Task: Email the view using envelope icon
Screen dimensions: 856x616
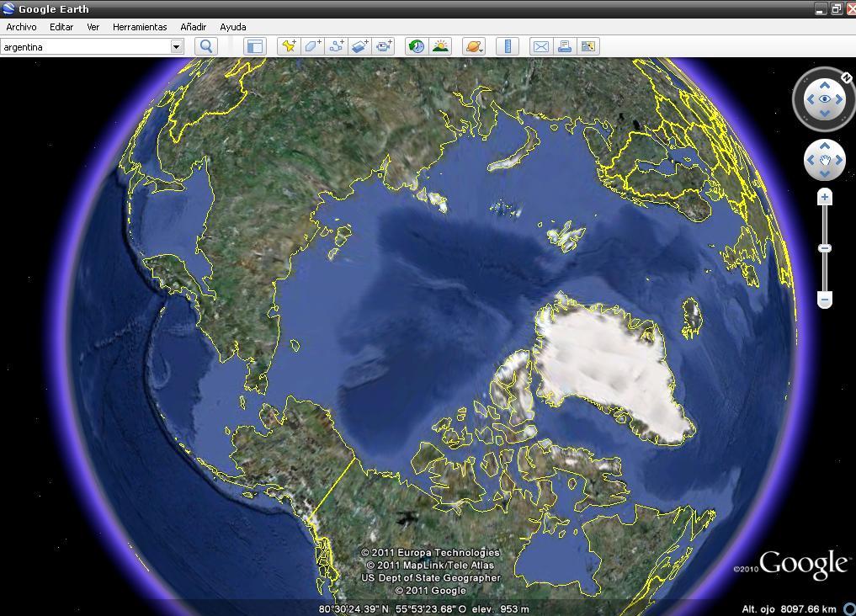Action: pos(541,46)
